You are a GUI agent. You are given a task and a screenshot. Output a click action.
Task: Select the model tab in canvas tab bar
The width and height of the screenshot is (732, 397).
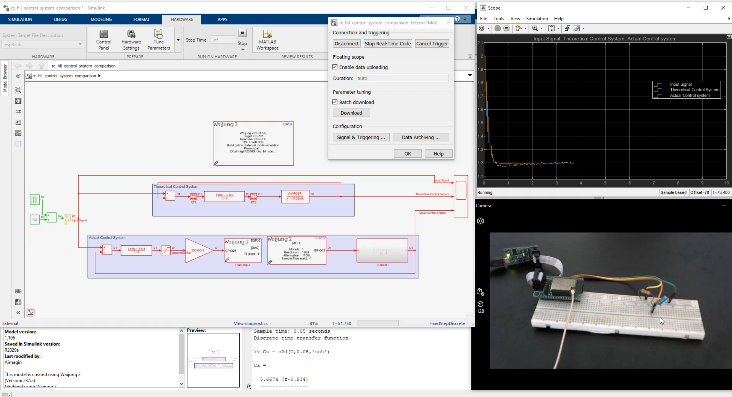coord(83,66)
